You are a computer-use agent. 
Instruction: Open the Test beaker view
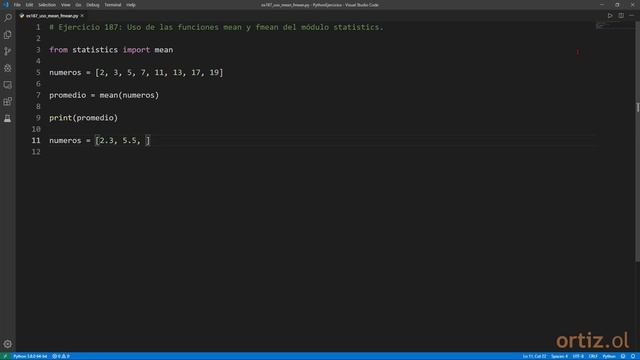click(8, 118)
